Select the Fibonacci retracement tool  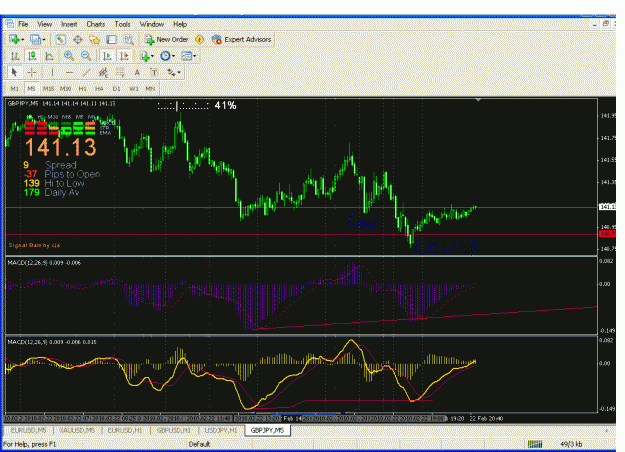[x=120, y=73]
